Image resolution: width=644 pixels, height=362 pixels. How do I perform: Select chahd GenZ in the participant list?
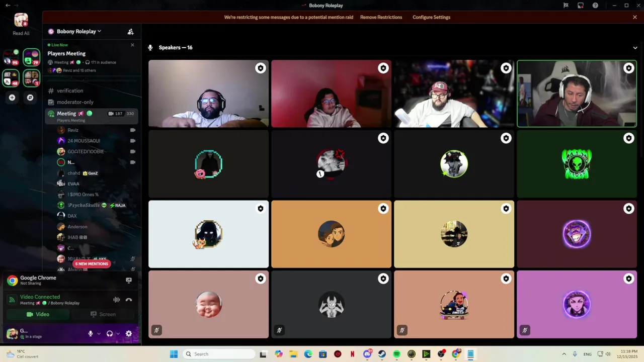tap(96, 173)
